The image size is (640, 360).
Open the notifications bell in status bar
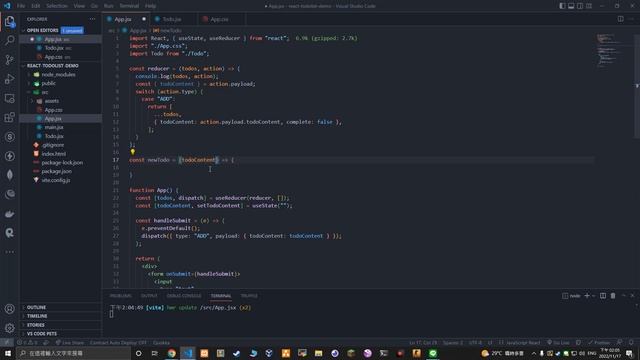[631, 342]
